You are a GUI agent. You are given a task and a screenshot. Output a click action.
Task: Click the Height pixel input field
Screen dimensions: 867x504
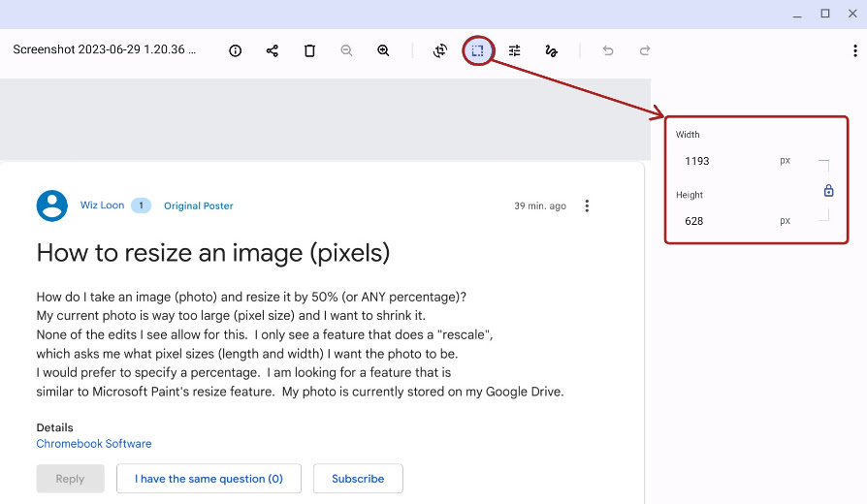point(727,221)
